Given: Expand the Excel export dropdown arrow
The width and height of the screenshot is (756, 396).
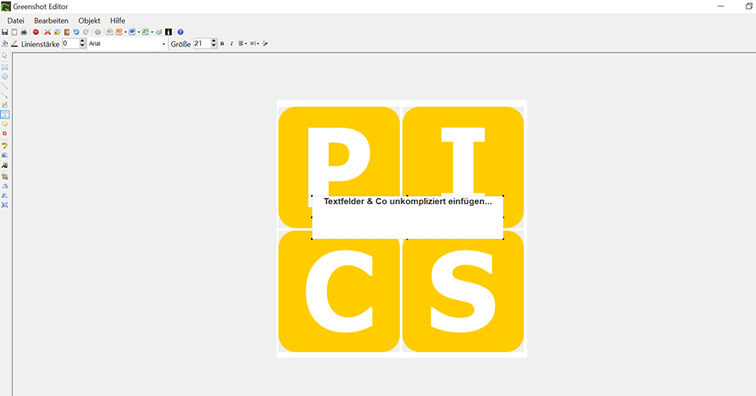Looking at the screenshot, I should pos(152,32).
